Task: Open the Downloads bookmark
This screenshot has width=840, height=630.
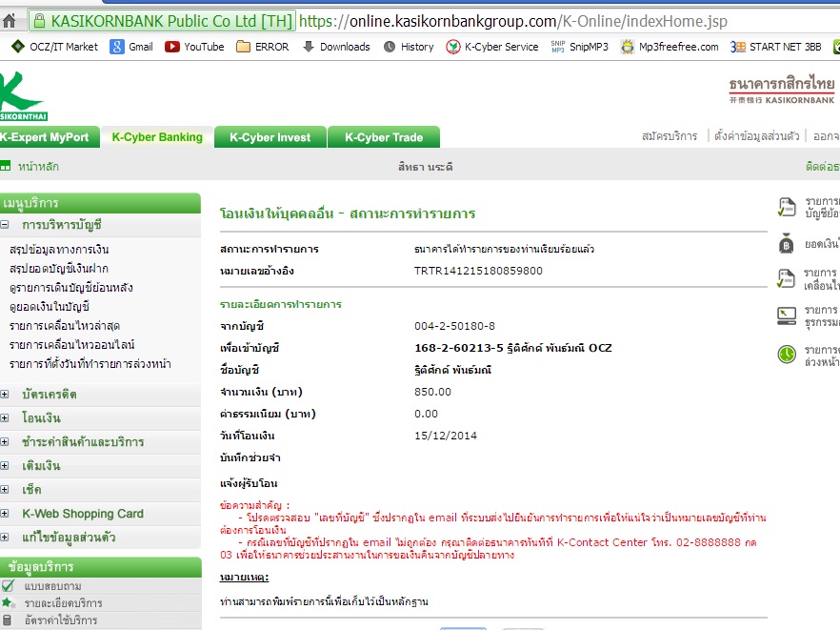Action: [x=336, y=47]
